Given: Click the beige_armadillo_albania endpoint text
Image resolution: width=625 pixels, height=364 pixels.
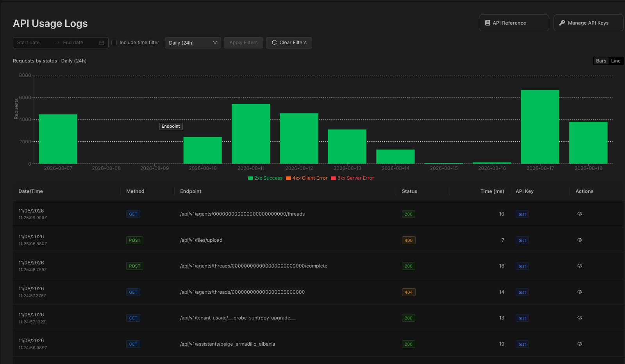Looking at the screenshot, I should pos(227,344).
